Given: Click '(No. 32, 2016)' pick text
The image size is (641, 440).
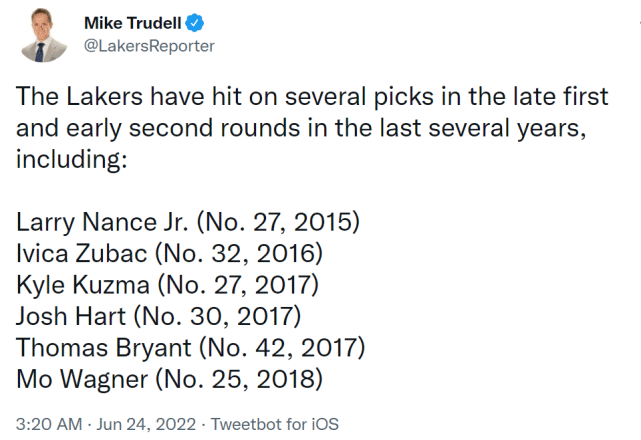Looking at the screenshot, I should tap(239, 254).
